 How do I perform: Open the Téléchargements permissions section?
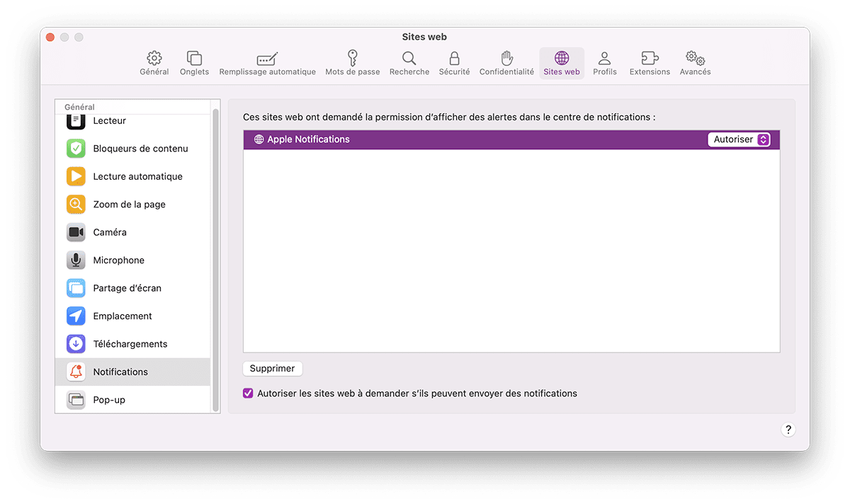click(x=130, y=343)
